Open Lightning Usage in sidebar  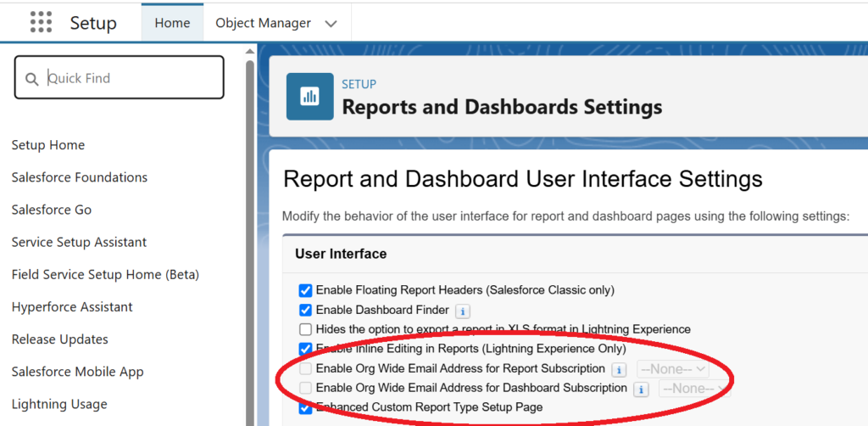(59, 405)
